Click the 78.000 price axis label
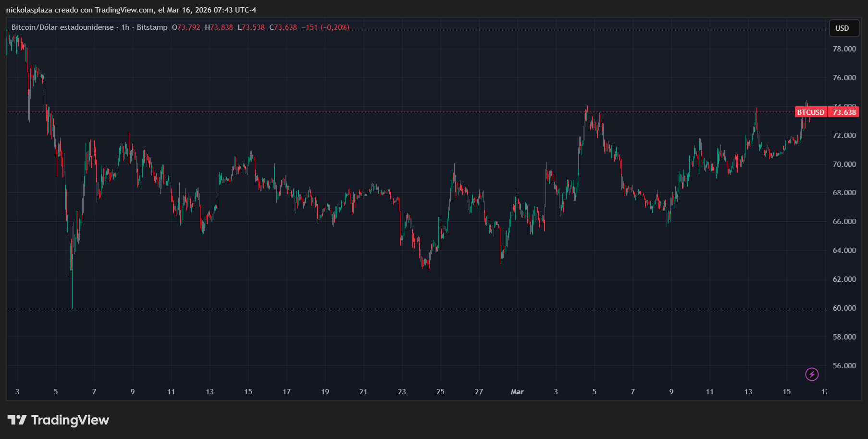 pyautogui.click(x=844, y=49)
